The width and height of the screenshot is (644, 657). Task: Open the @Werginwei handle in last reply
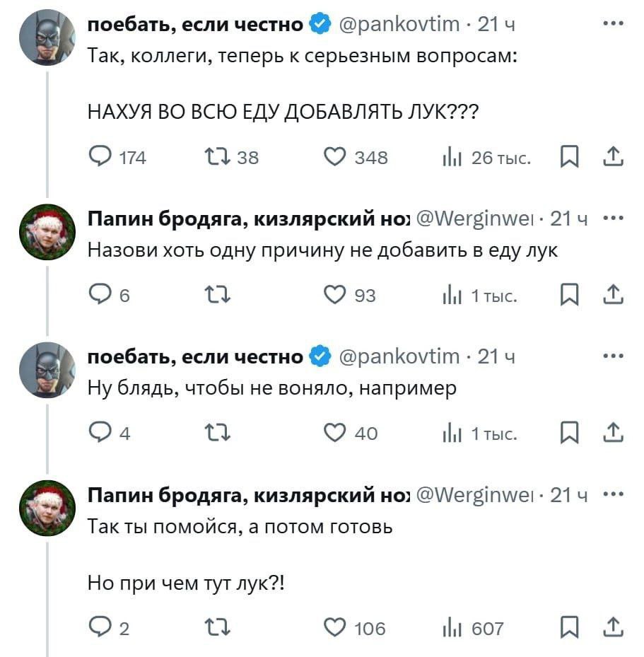pyautogui.click(x=475, y=495)
